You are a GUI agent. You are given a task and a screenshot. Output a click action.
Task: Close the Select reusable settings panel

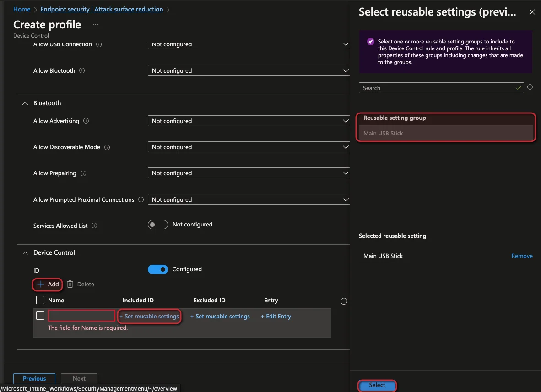tap(532, 12)
